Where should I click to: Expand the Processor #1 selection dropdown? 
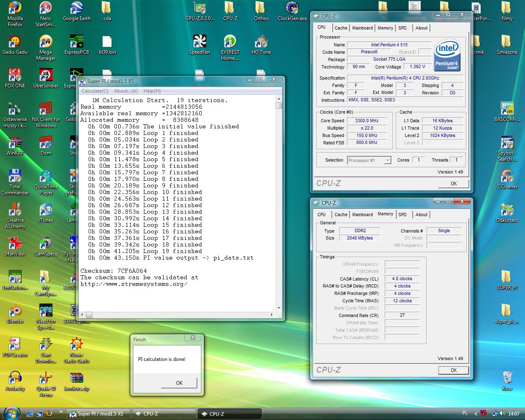click(x=387, y=160)
